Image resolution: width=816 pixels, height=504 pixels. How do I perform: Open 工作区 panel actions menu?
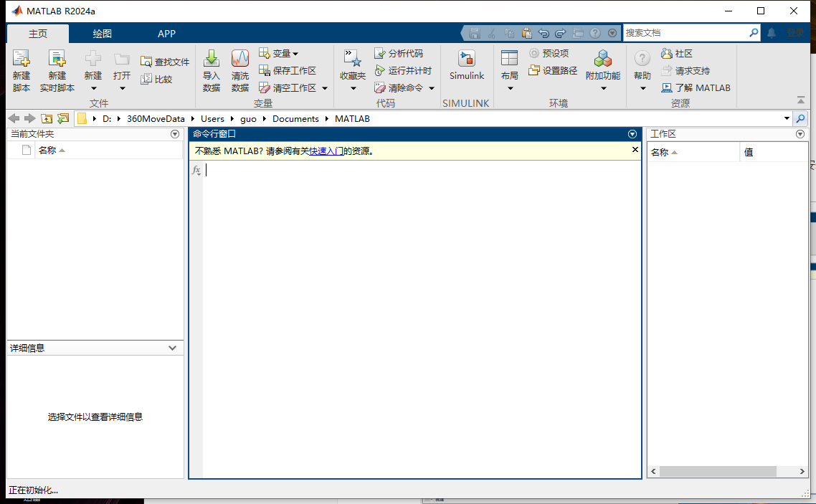(800, 134)
